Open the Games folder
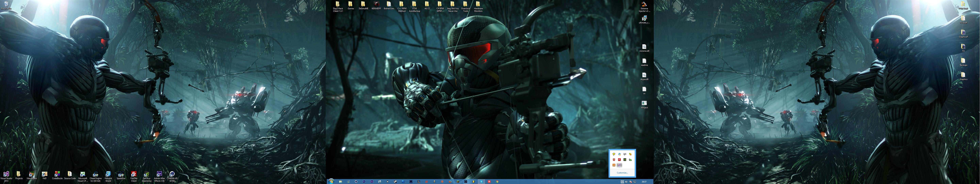This screenshot has width=980, height=184. click(350, 5)
